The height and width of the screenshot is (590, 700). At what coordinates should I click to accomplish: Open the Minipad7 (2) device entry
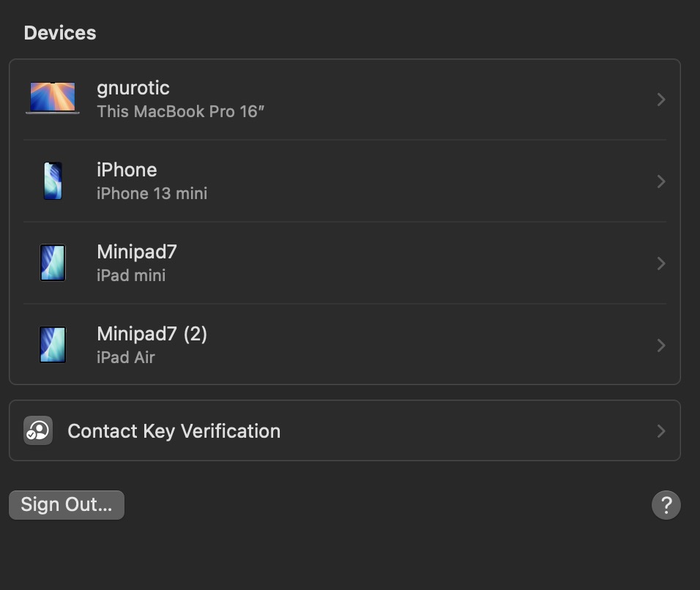click(x=152, y=334)
